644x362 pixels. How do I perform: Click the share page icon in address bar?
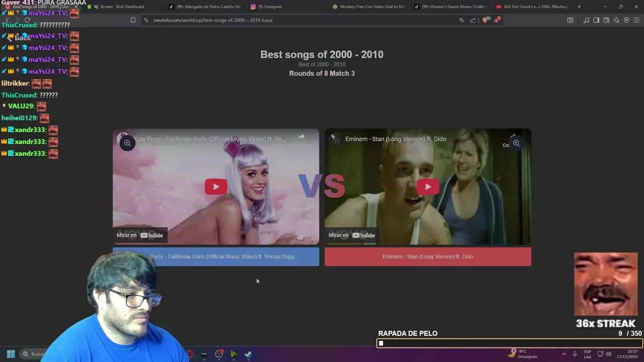tap(473, 20)
